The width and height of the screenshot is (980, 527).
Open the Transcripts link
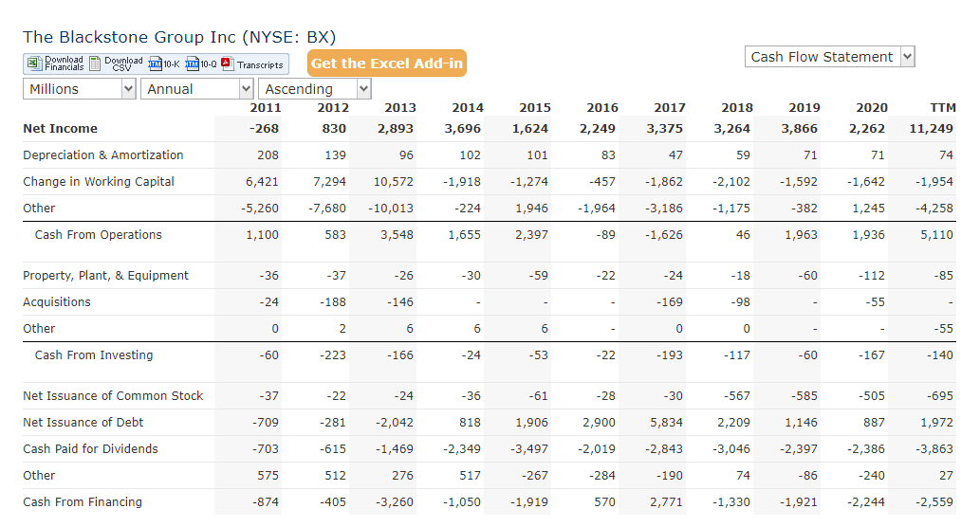click(260, 65)
